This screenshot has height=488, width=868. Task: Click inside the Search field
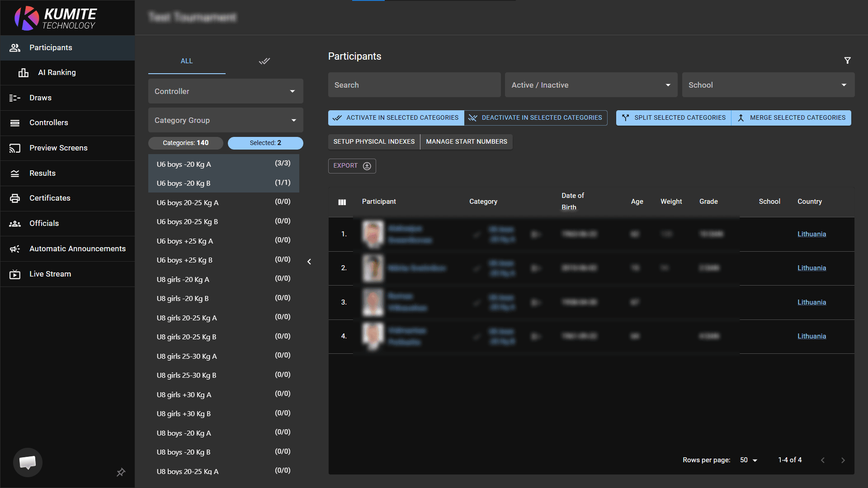click(414, 84)
